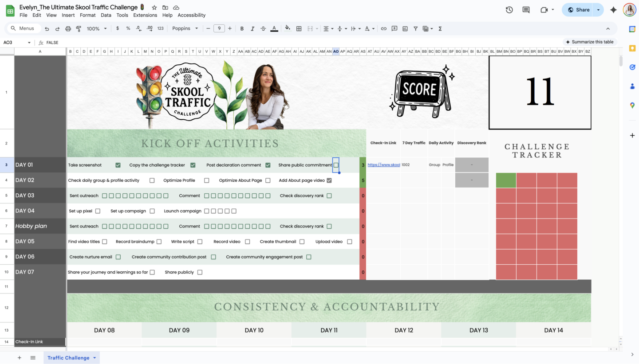Screen dimensions: 639x364
Task: Decrease decimal places
Action: coord(138,28)
